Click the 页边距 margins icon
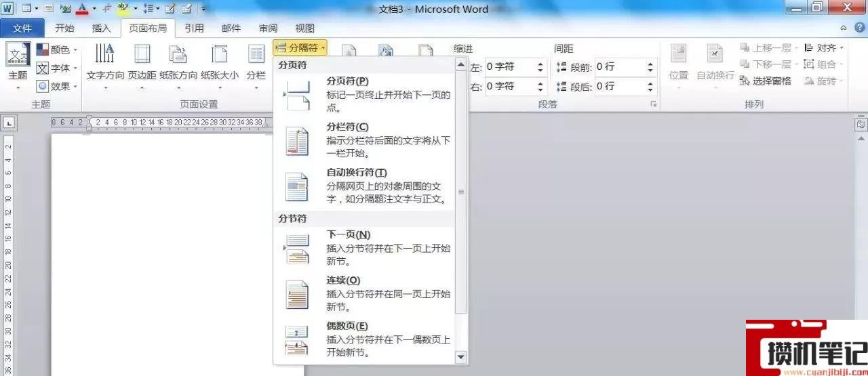 click(x=142, y=54)
